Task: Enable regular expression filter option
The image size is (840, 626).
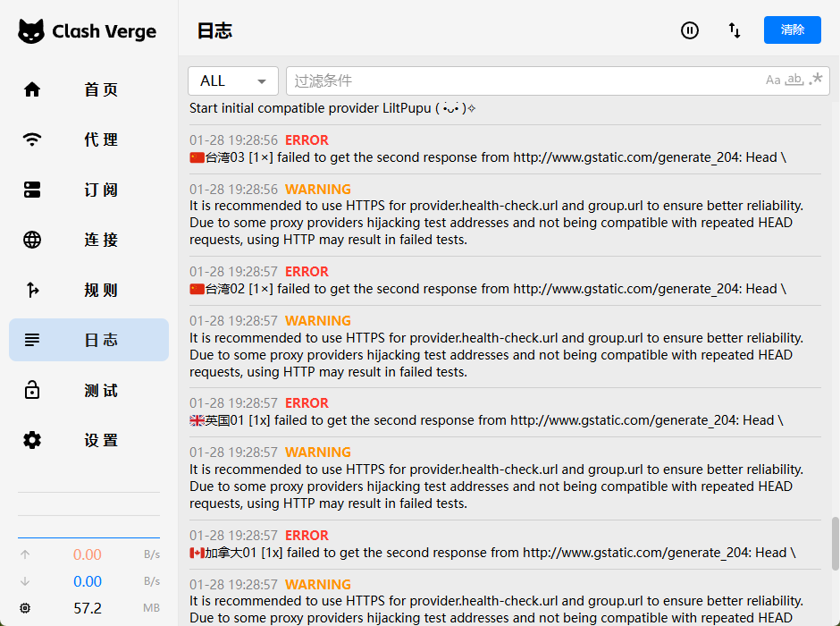Action: click(815, 80)
